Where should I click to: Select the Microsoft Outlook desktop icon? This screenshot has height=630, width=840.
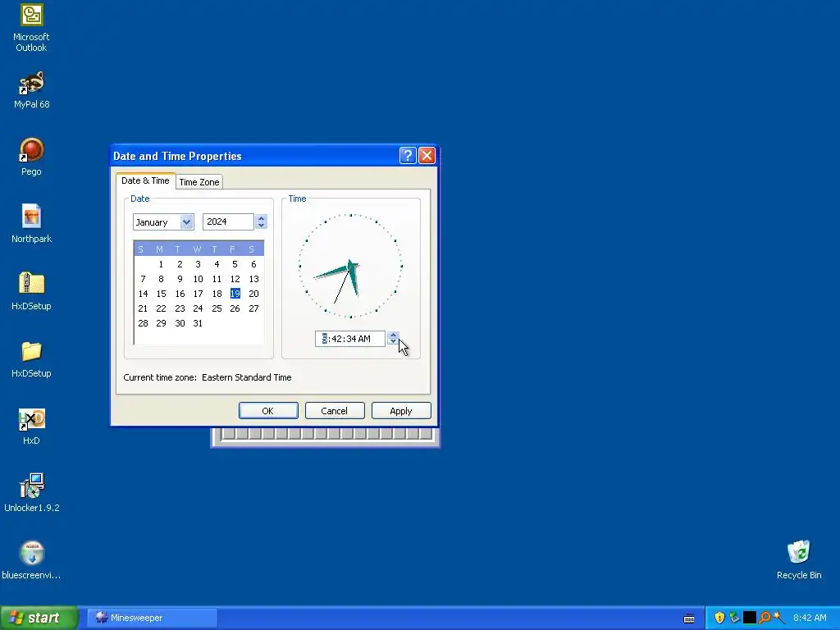point(31,27)
